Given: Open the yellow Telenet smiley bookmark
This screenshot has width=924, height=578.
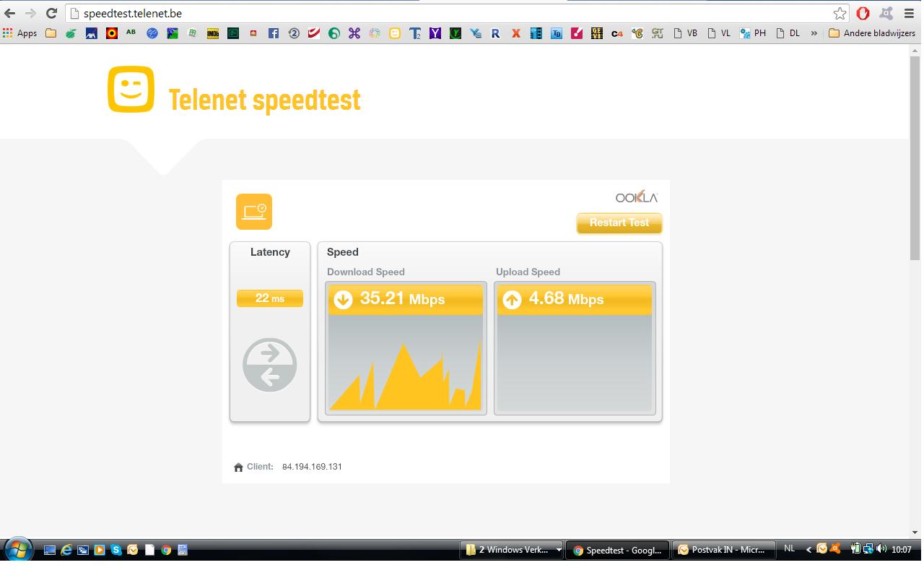Looking at the screenshot, I should [x=395, y=33].
